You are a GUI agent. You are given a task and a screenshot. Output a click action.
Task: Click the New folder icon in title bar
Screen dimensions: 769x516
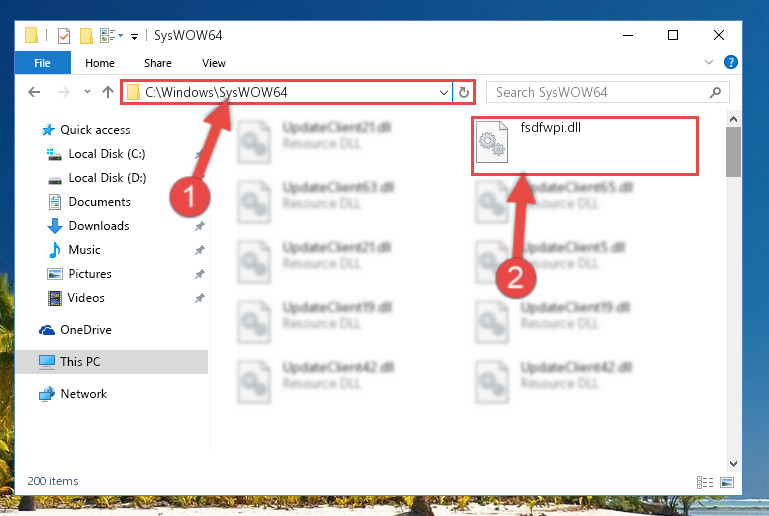tap(86, 36)
